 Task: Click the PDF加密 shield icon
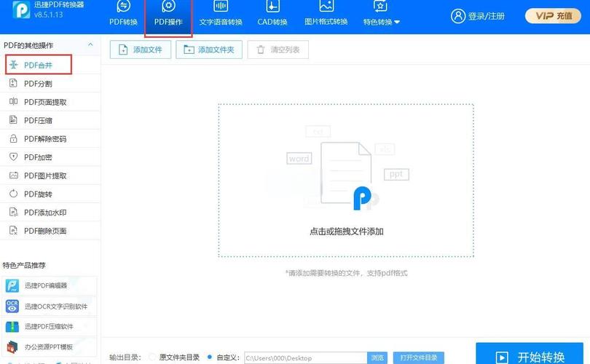click(14, 157)
